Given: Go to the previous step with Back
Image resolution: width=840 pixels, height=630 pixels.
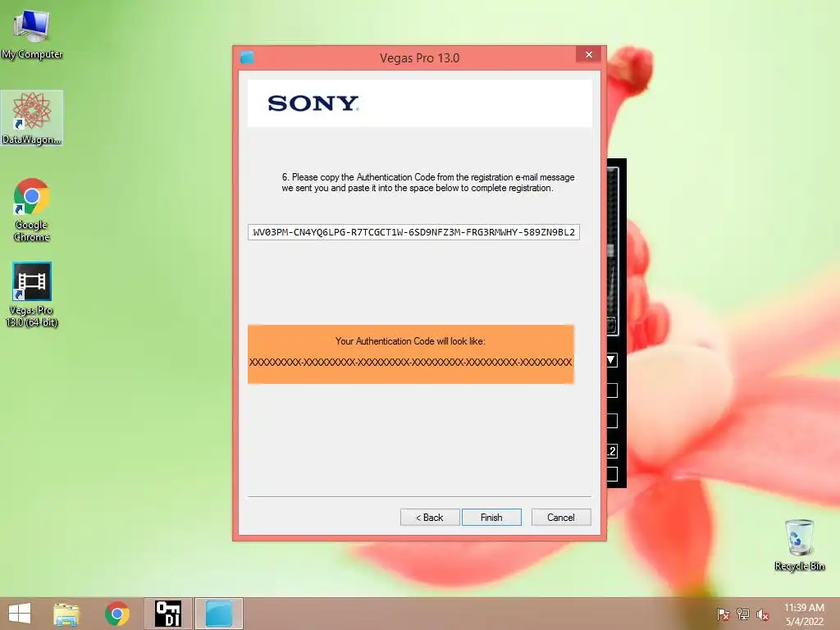Looking at the screenshot, I should click(x=430, y=518).
